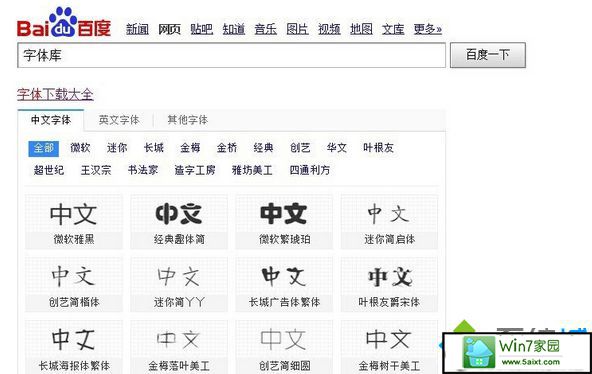
Task: Choose the 迷你简启体 font thumbnail
Action: (x=389, y=222)
